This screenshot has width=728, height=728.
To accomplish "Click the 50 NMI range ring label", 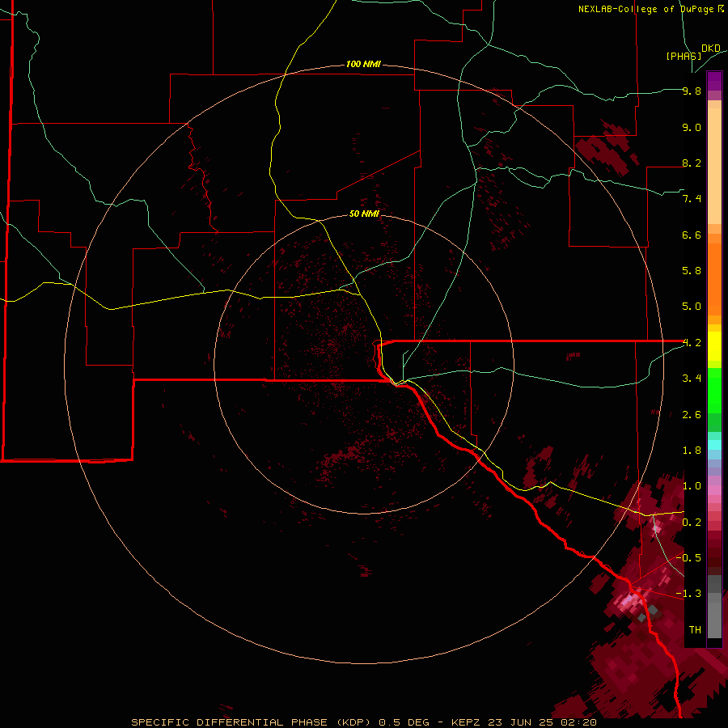I will (364, 214).
